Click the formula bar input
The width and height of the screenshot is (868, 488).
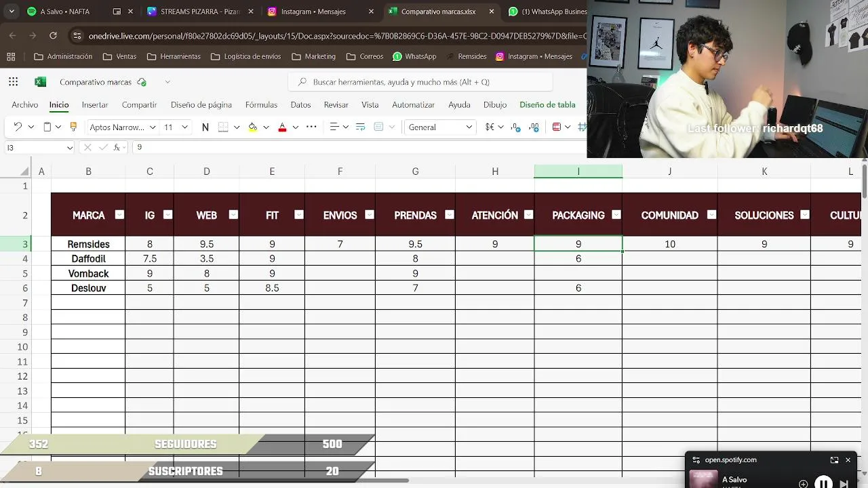coord(359,147)
